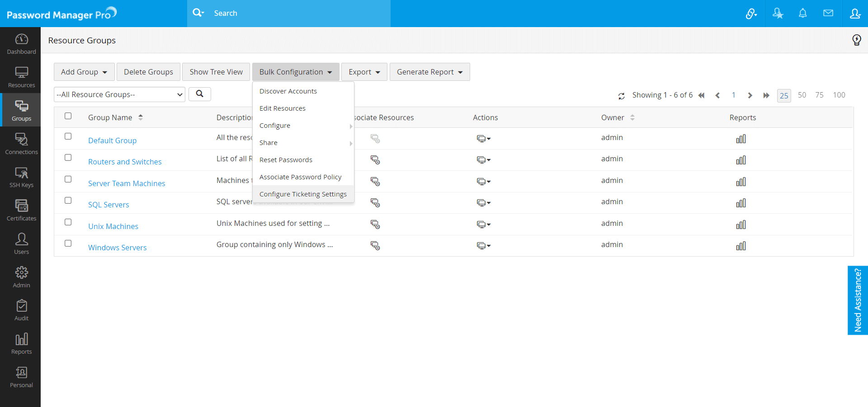This screenshot has width=868, height=407.
Task: Open the SSH Keys sidebar section
Action: pyautogui.click(x=21, y=177)
